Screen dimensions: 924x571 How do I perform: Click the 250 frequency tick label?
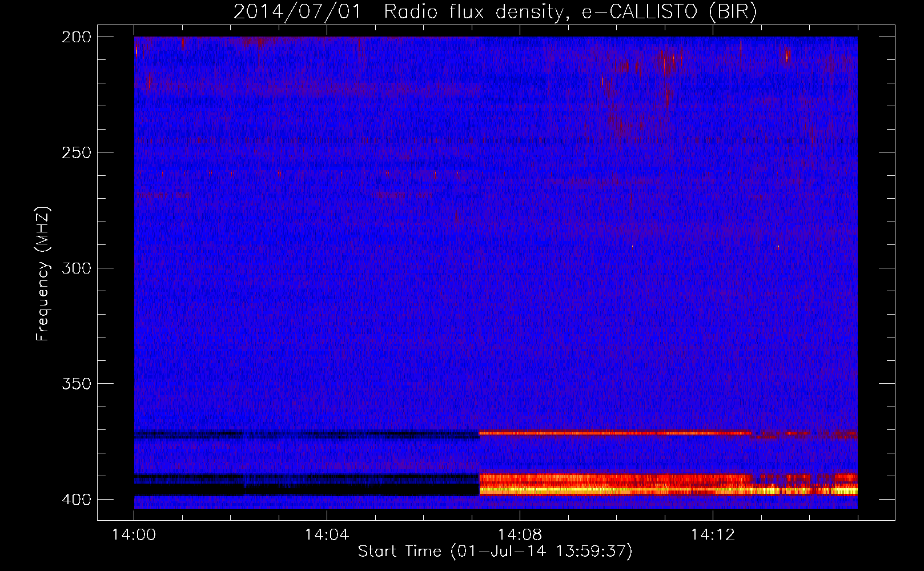click(x=77, y=152)
